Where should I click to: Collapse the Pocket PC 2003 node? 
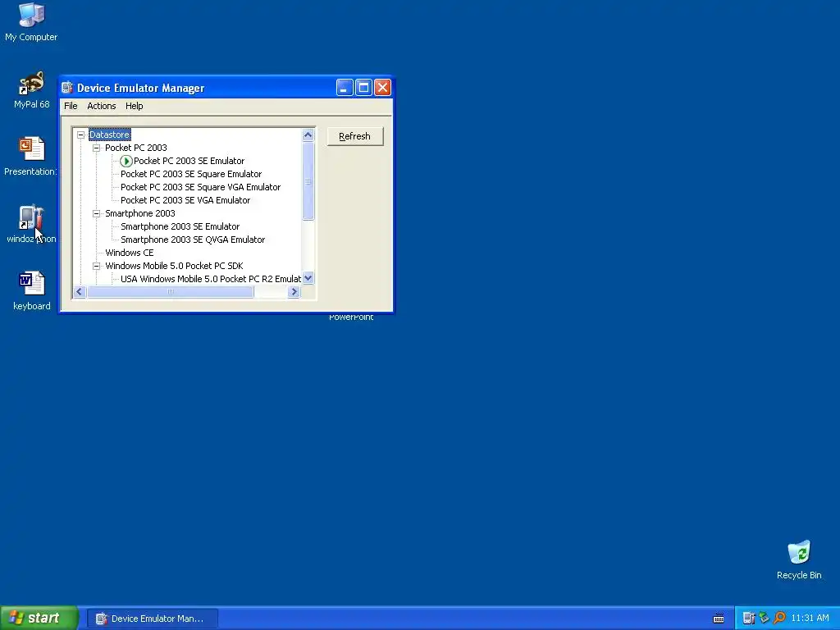[97, 148]
